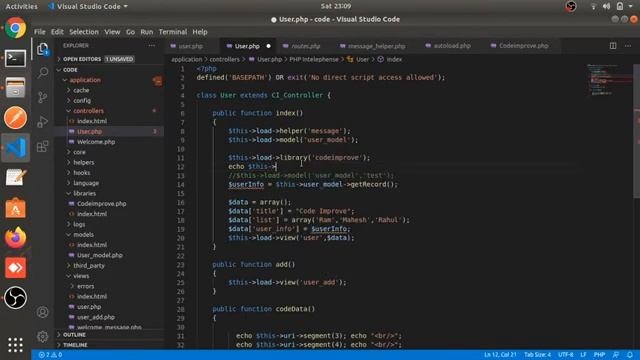Click the Ln 12, Col 21 indicator

pyautogui.click(x=500, y=355)
